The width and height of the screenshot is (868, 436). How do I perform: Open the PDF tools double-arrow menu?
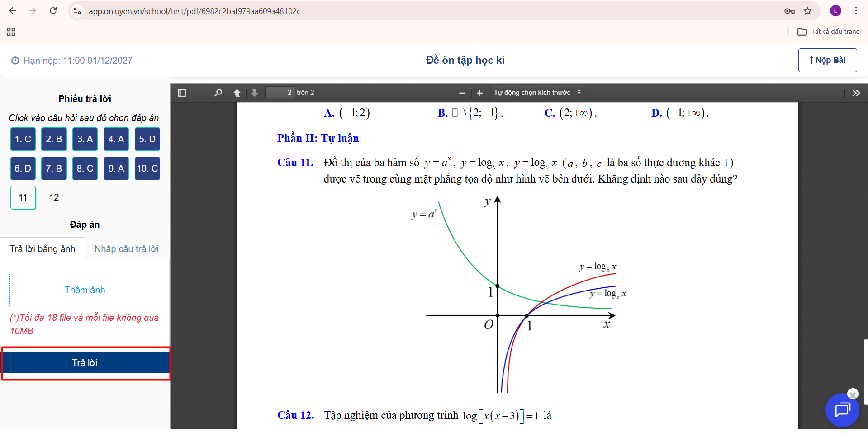pos(856,93)
